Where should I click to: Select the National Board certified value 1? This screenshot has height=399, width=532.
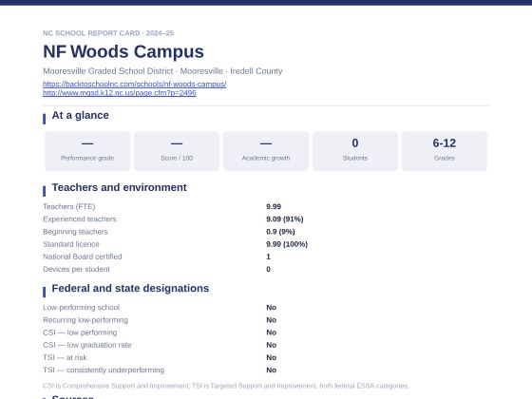click(268, 256)
